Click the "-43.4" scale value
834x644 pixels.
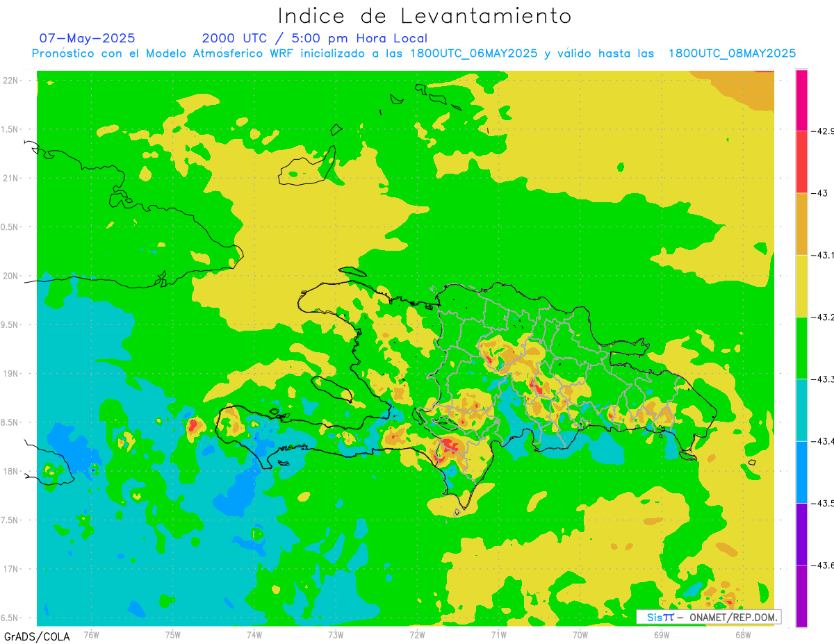(822, 441)
